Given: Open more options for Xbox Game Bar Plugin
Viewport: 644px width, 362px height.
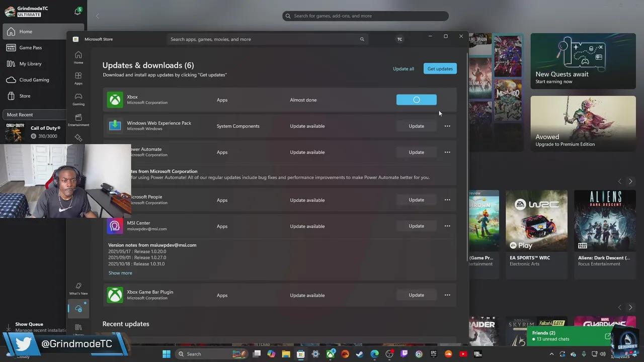Looking at the screenshot, I should [447, 295].
